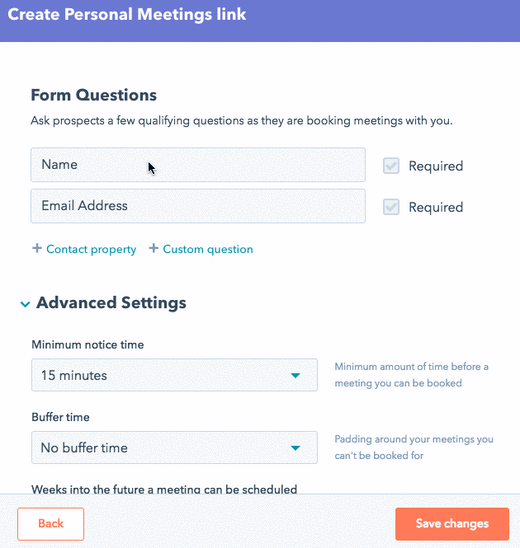520x548 pixels.
Task: Click the Create Personal Meetings link title
Action: pos(127,15)
